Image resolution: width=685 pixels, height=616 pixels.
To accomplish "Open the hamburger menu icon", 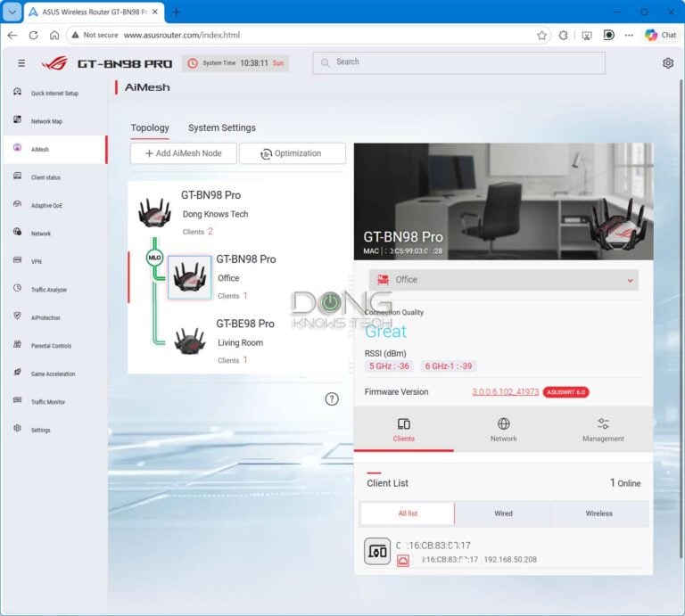I will pyautogui.click(x=21, y=63).
